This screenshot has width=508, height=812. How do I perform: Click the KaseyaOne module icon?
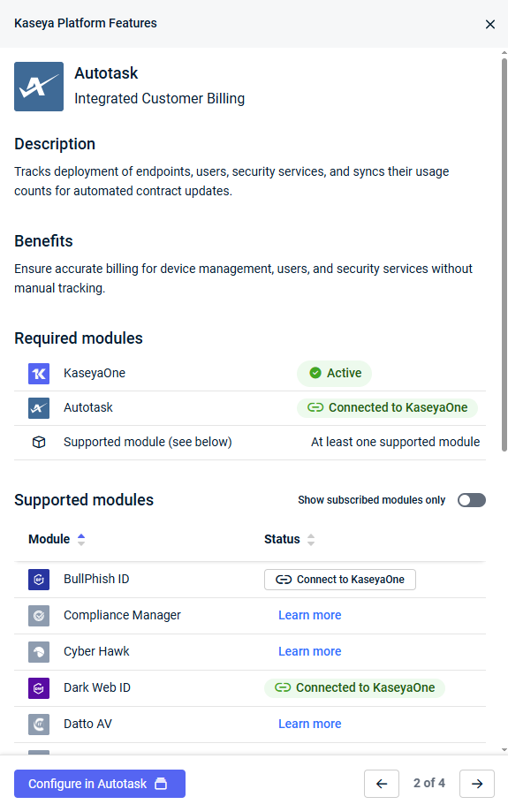39,374
